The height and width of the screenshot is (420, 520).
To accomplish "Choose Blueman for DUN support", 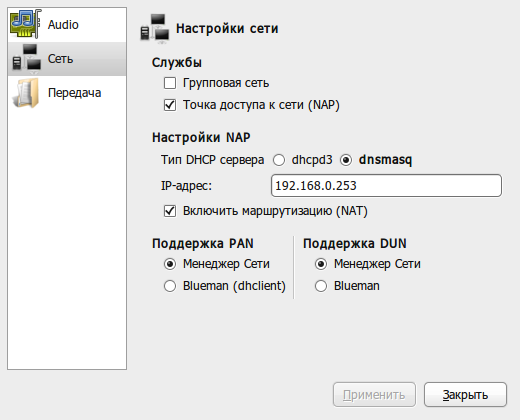I will [321, 286].
